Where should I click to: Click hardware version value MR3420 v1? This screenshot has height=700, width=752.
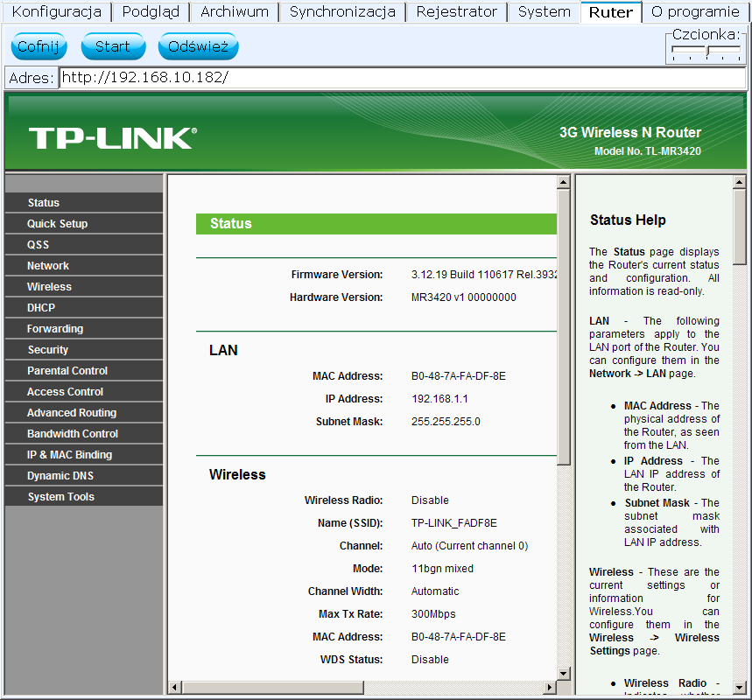point(464,297)
